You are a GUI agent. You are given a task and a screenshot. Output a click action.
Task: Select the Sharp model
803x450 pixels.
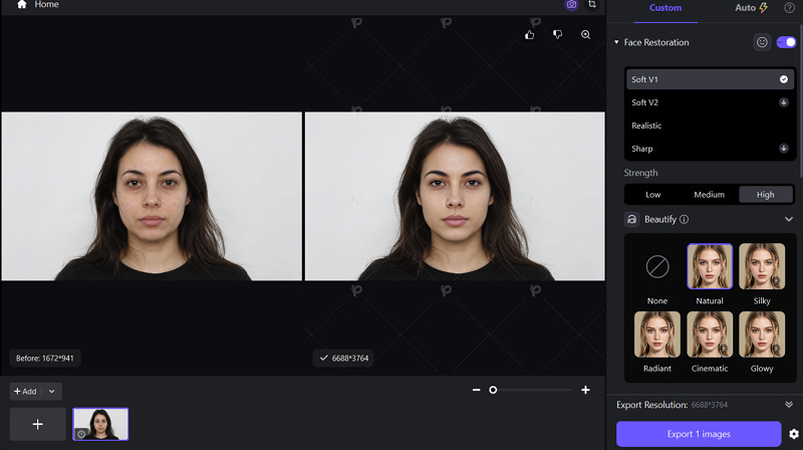(x=710, y=148)
